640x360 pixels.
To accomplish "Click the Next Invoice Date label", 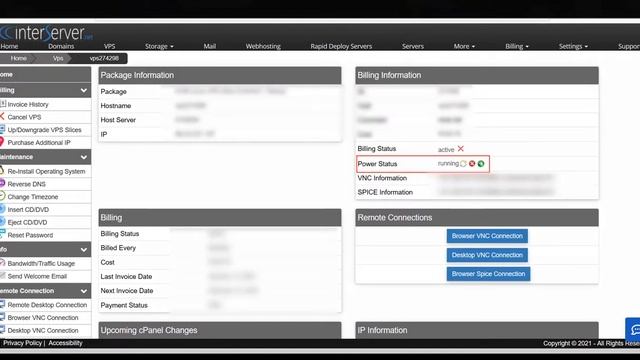I will (x=127, y=291).
